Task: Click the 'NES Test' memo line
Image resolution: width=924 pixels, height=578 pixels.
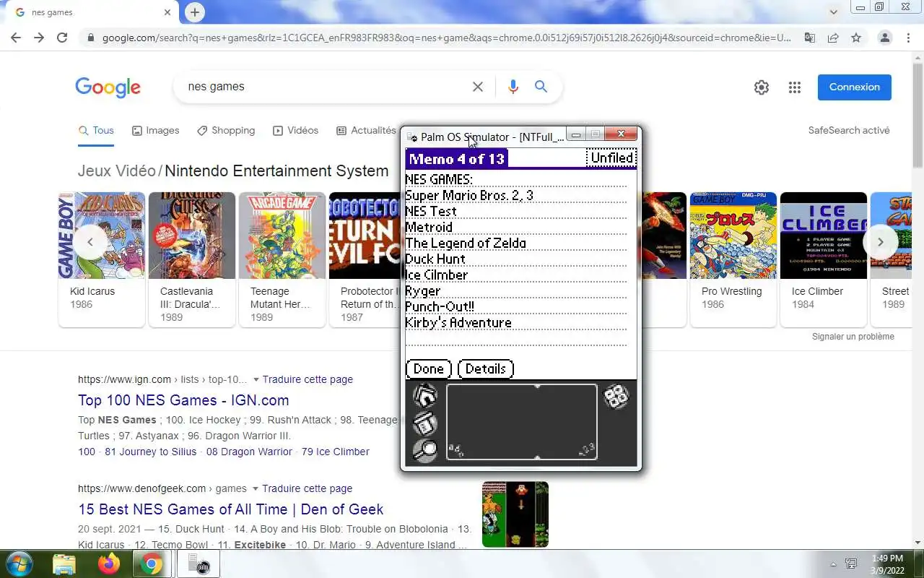Action: click(x=431, y=211)
